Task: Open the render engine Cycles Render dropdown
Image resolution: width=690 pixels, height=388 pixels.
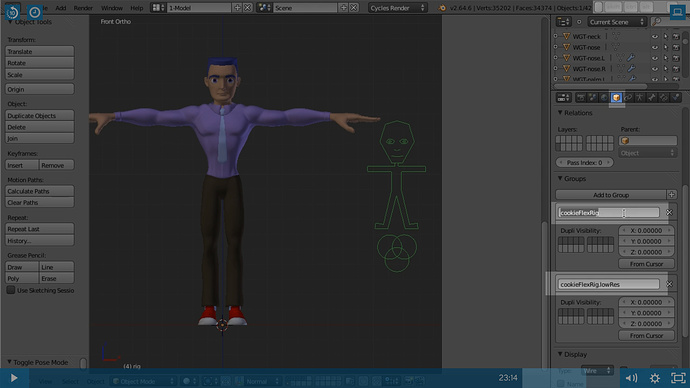Action: tap(397, 7)
